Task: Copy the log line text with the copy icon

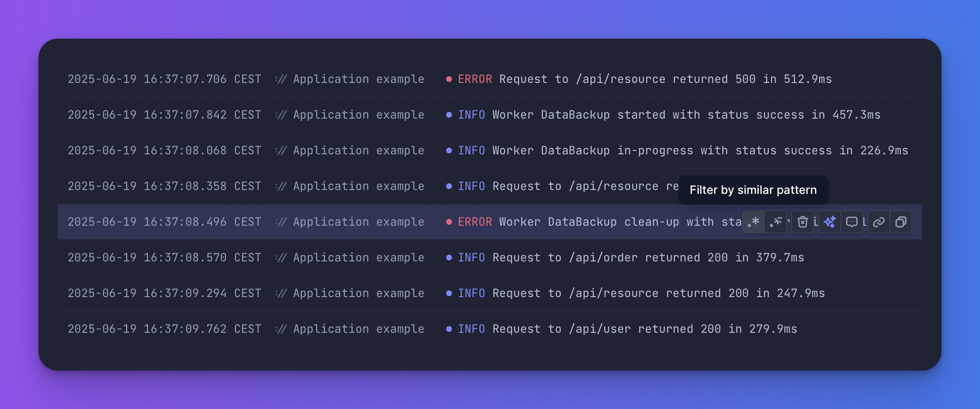Action: (x=901, y=222)
